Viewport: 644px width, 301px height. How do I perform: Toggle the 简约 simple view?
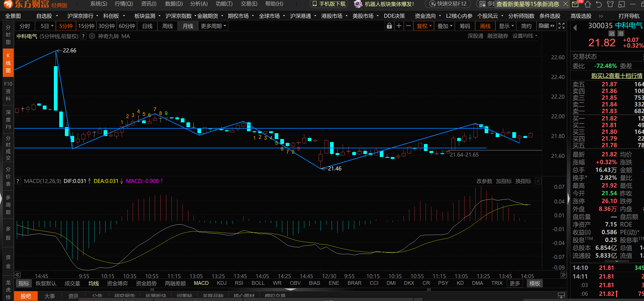(x=526, y=26)
